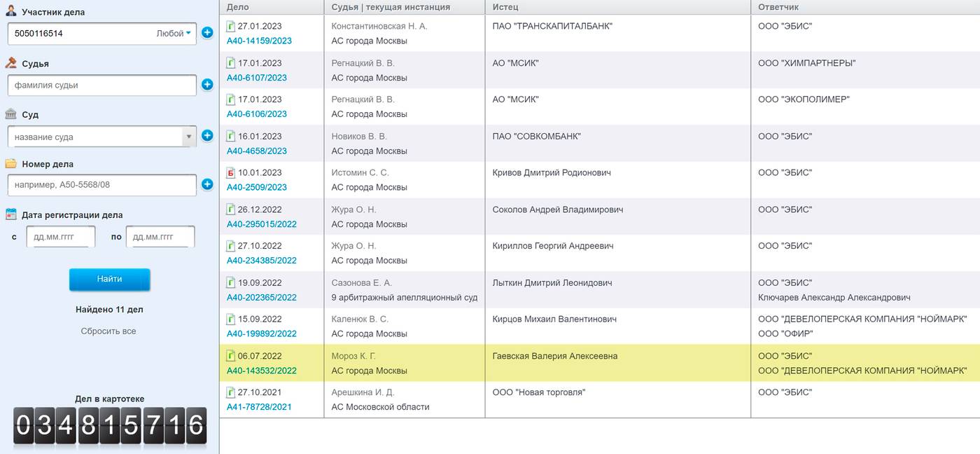Click defendant ООО "ЭКОПОЛИМЕР"
980x454 pixels.
804,99
